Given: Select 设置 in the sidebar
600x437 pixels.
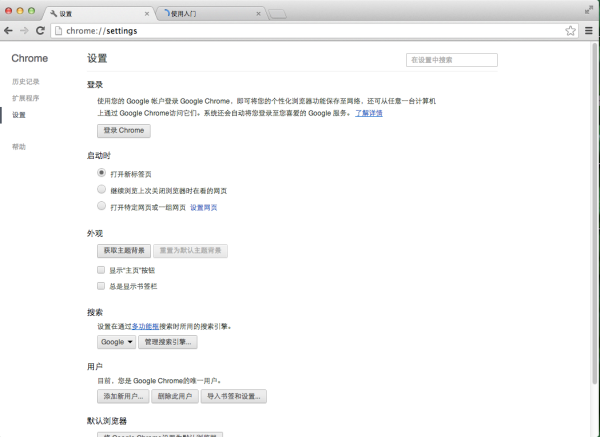Looking at the screenshot, I should 19,115.
